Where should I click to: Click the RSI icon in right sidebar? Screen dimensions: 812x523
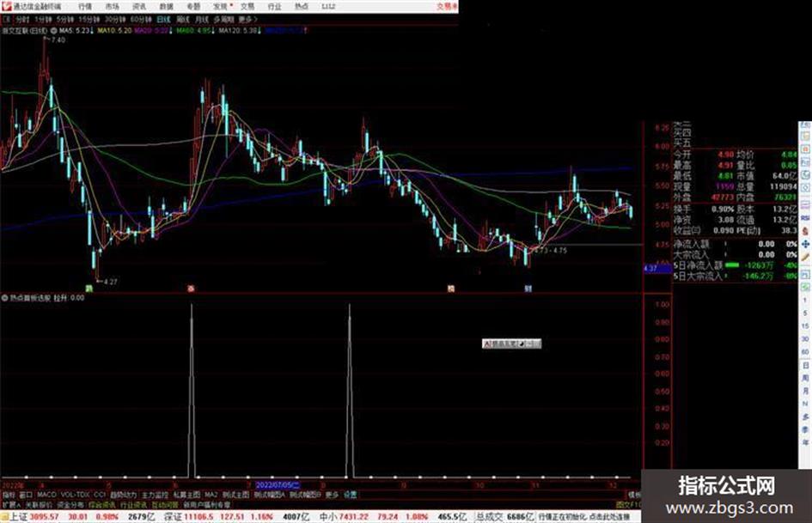tap(805, 218)
